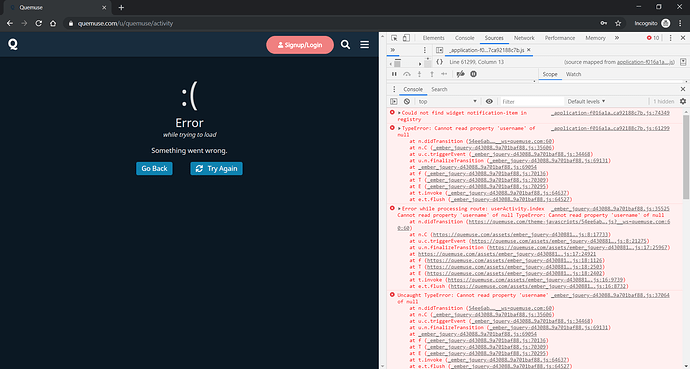Click the coverage icon beside source map link
This screenshot has width=690, height=369.
point(683,62)
